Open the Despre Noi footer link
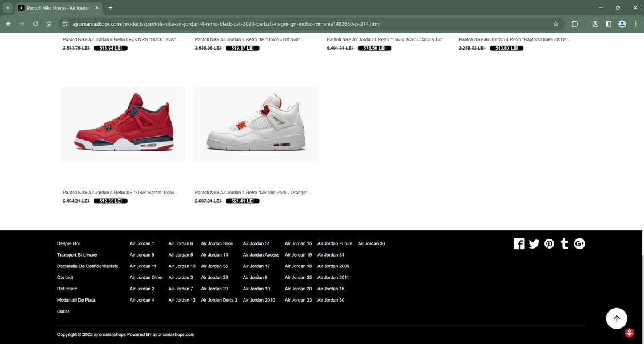Screen dimensions: 644x344 (69, 243)
